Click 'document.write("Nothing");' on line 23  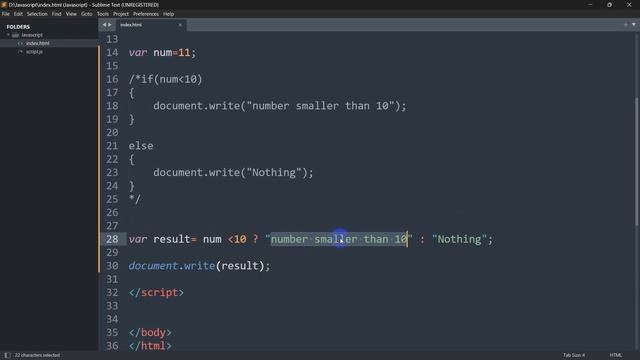point(233,173)
